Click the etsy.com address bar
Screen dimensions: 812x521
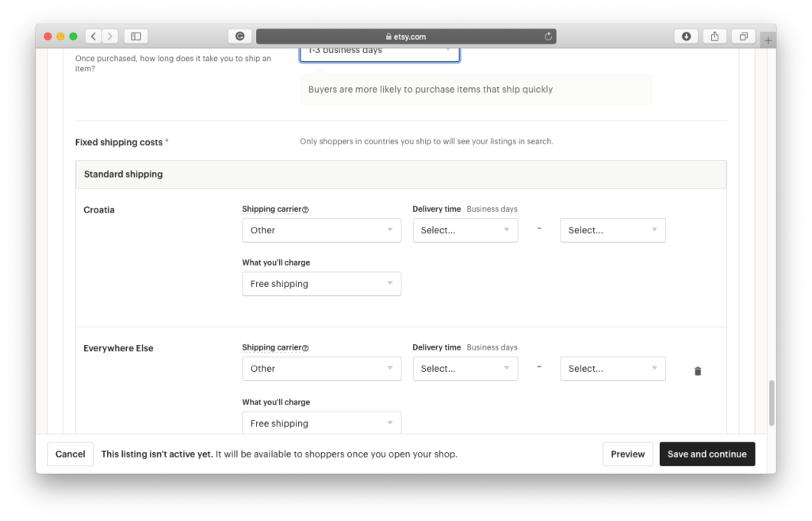(x=405, y=36)
